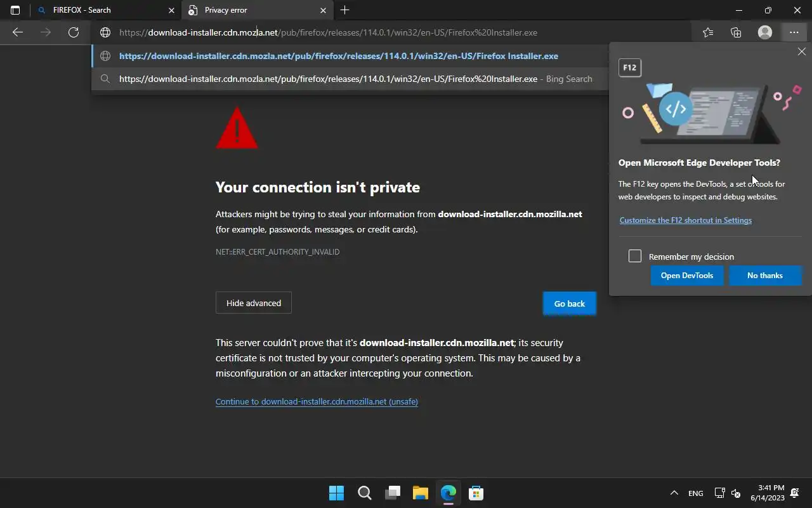Select the Firefox Installer.exe URL suggestion
The width and height of the screenshot is (812, 508).
pyautogui.click(x=350, y=56)
